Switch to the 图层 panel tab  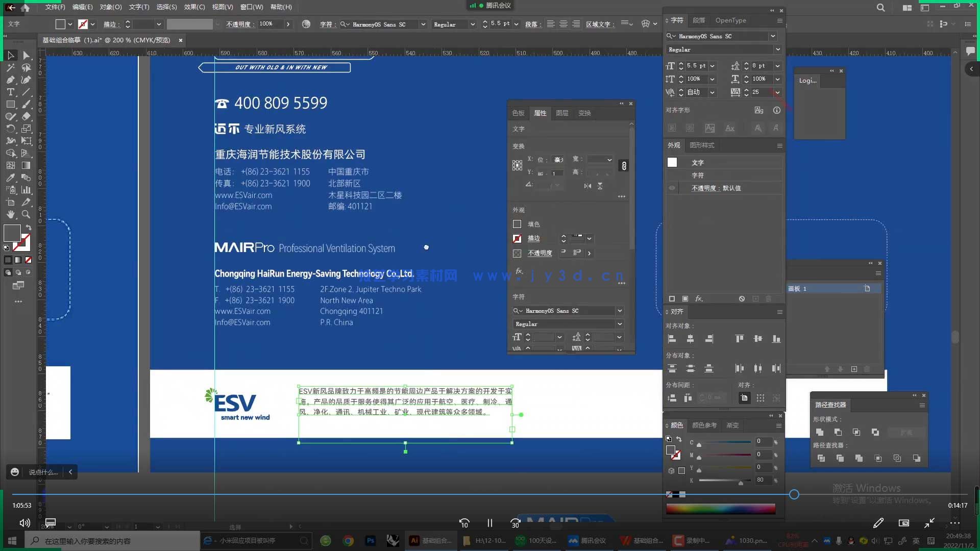tap(562, 113)
